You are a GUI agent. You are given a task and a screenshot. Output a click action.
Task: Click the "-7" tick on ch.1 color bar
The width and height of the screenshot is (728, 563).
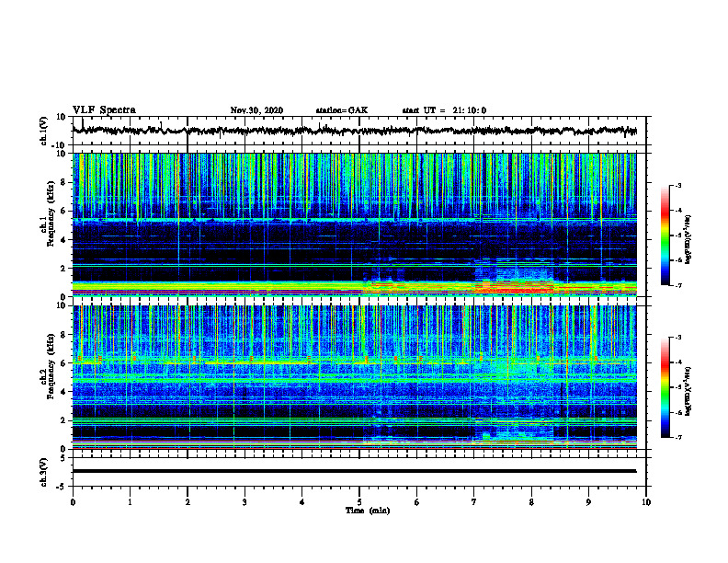click(x=677, y=285)
